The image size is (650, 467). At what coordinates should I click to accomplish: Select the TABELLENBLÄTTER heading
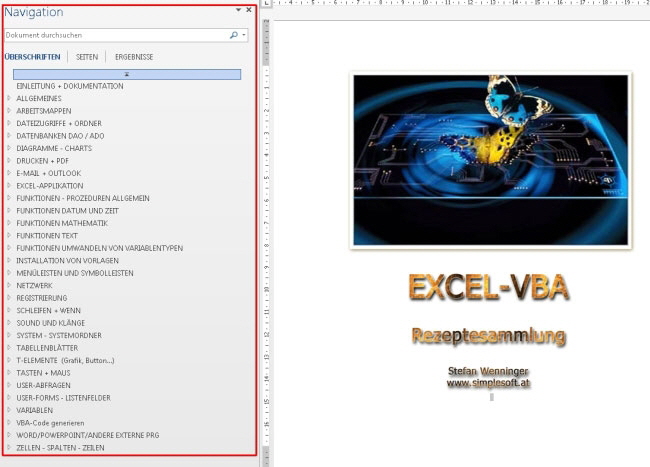(x=49, y=347)
